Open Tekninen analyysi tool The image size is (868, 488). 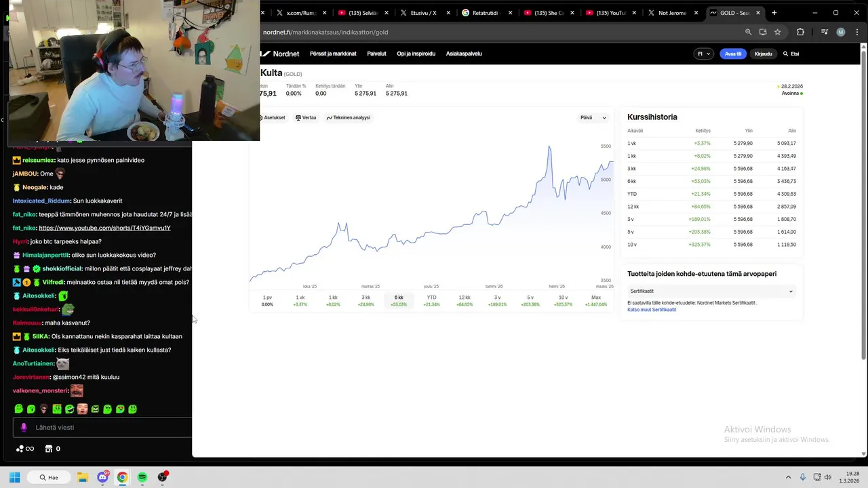(349, 118)
